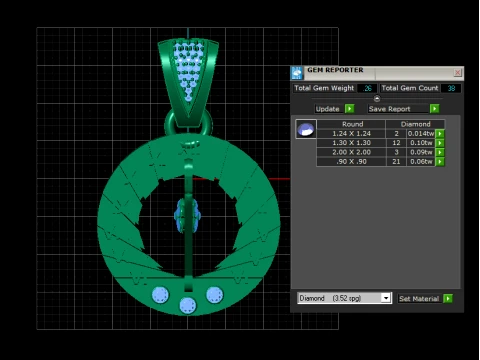
Task: Click green arrow on 0.10tw row
Action: 440,143
